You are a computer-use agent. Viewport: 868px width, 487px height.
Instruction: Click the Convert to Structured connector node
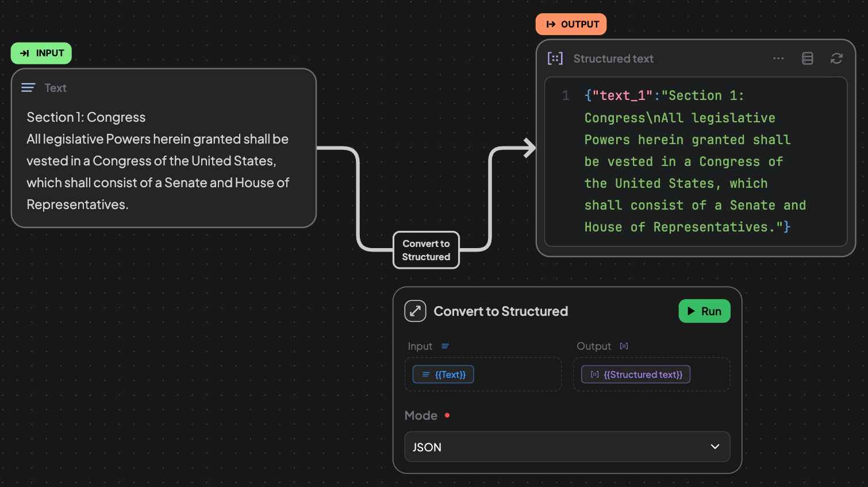(426, 250)
